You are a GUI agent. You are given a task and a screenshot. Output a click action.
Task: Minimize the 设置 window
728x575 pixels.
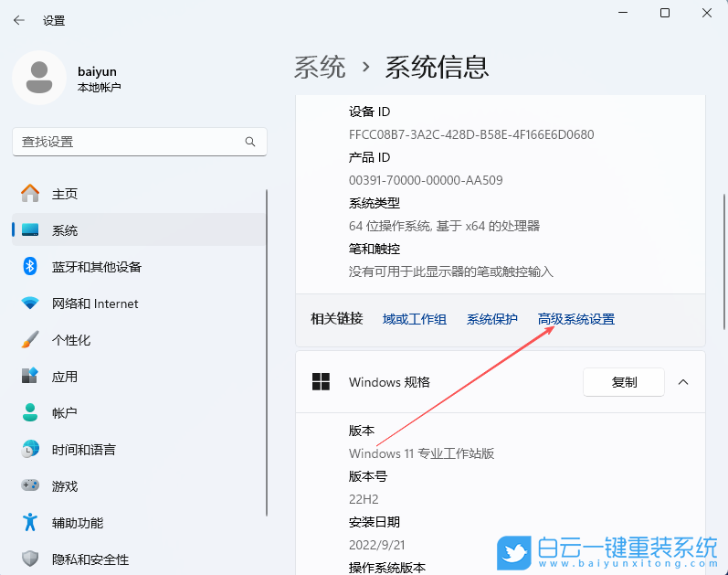click(623, 13)
